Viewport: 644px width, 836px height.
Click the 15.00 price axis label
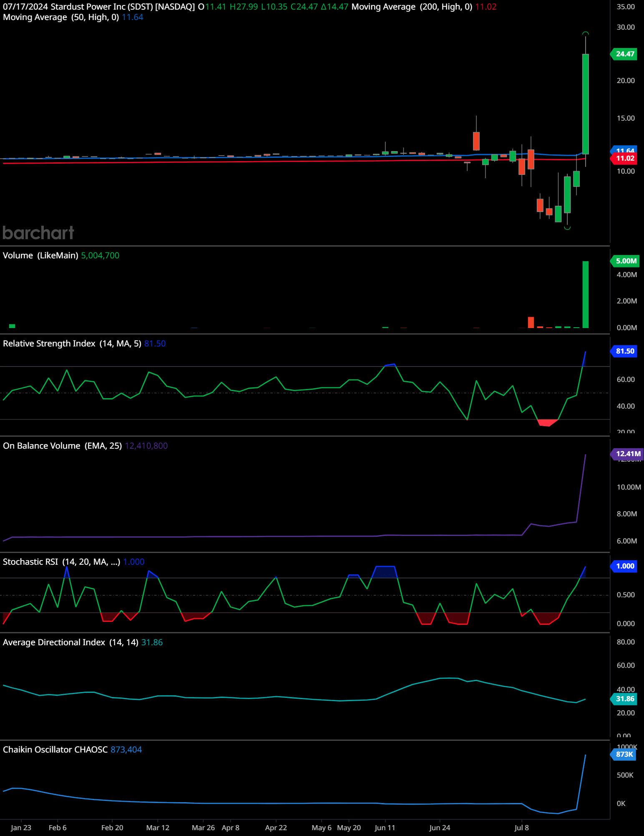626,118
